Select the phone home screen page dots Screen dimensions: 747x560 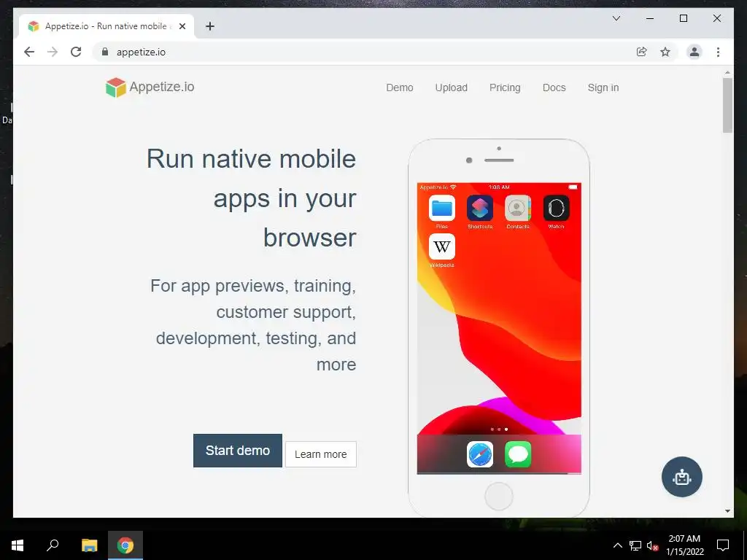pos(499,429)
